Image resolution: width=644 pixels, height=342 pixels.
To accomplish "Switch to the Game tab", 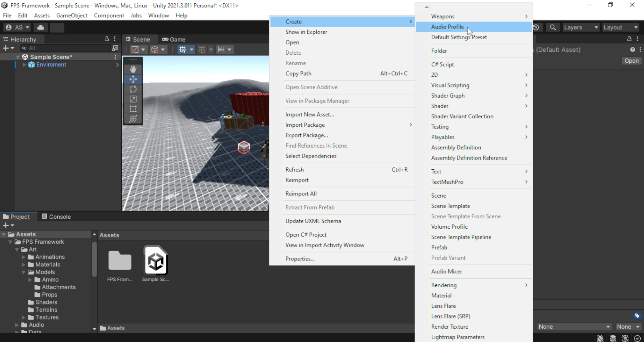I will [173, 39].
